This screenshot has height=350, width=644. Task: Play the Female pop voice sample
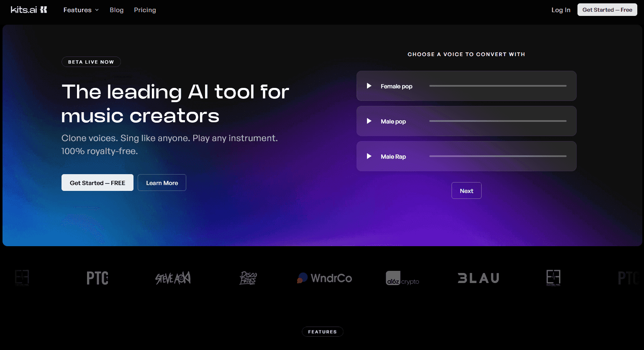click(369, 86)
